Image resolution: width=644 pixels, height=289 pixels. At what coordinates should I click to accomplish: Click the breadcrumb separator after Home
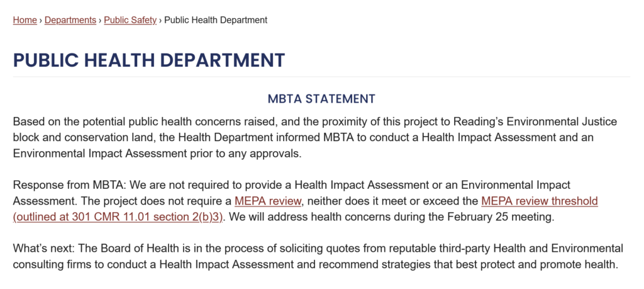coord(41,20)
